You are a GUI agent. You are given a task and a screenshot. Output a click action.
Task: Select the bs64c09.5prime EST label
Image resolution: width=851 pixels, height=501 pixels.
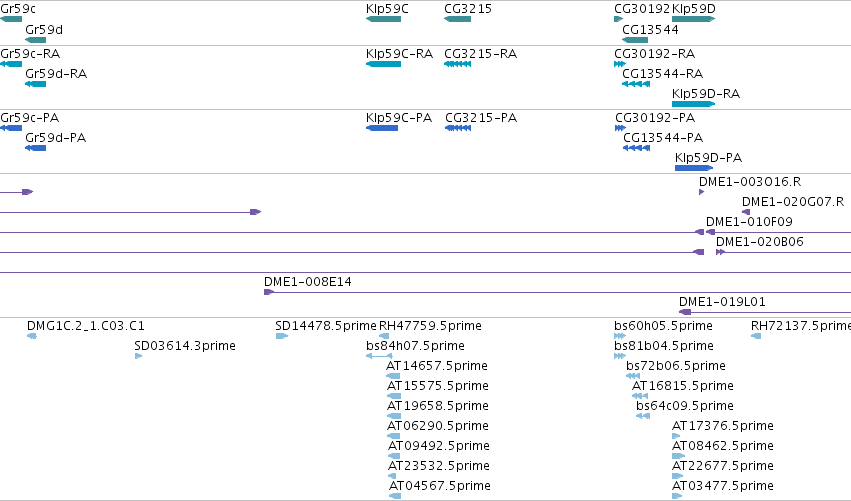[x=685, y=407]
